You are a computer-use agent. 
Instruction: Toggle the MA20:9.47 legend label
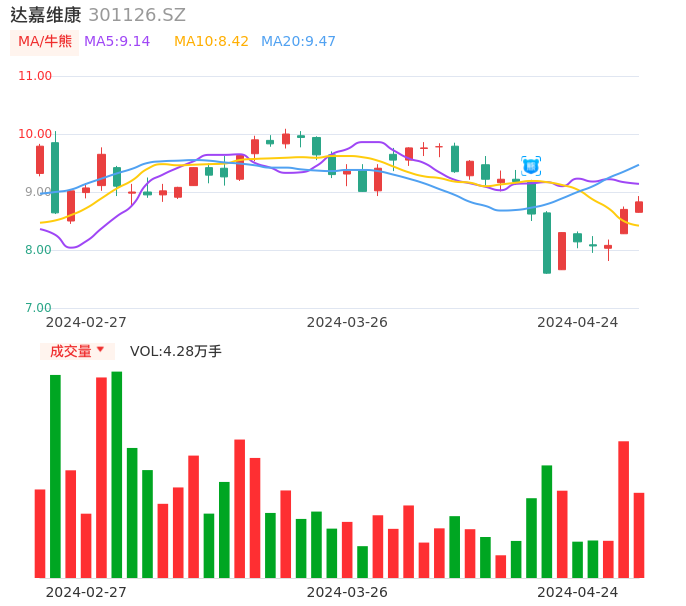coord(298,42)
